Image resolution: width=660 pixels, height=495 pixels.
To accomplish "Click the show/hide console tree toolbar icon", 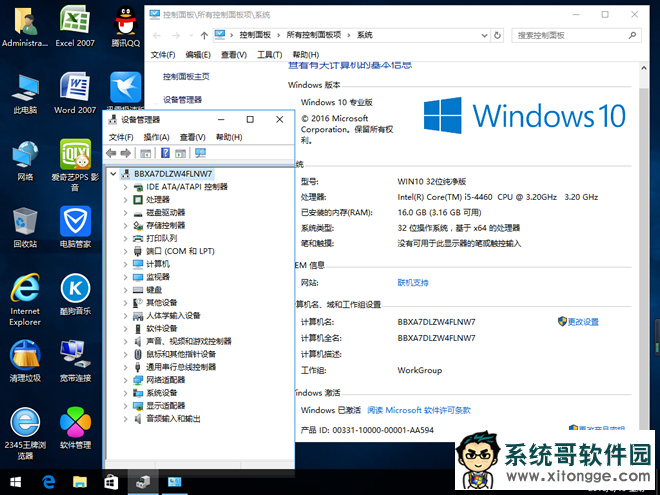I will click(x=145, y=153).
